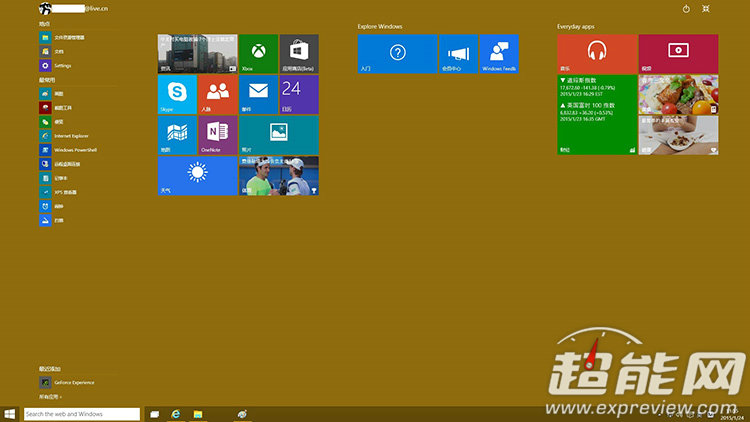Screen dimensions: 750x422
Task: Open the Store (beta) tile
Action: (299, 54)
